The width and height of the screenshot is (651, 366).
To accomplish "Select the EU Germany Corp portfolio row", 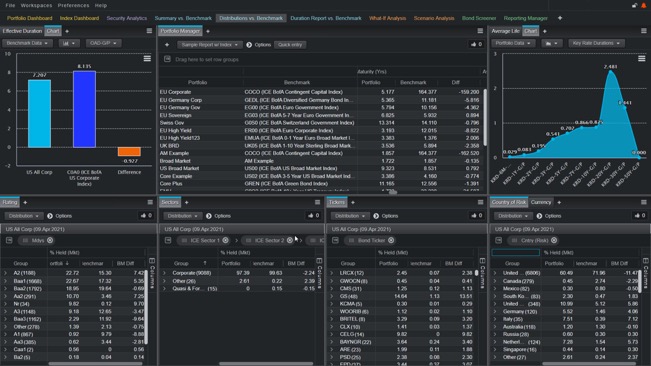I will click(320, 100).
